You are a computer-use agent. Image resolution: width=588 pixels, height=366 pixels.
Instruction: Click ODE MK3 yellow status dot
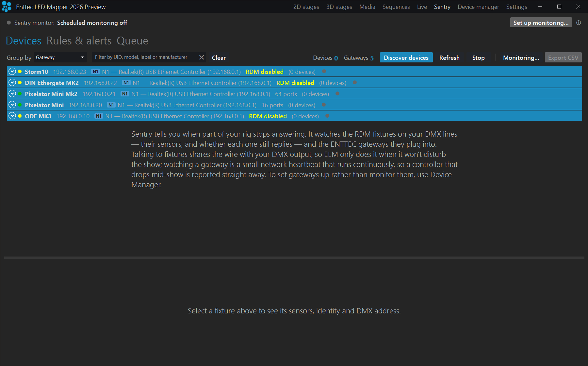pos(20,116)
